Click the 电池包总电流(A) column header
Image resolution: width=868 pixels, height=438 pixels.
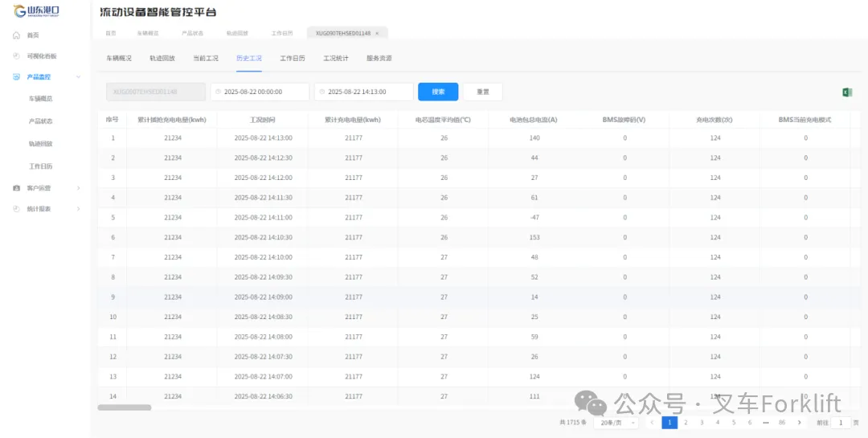coord(534,120)
